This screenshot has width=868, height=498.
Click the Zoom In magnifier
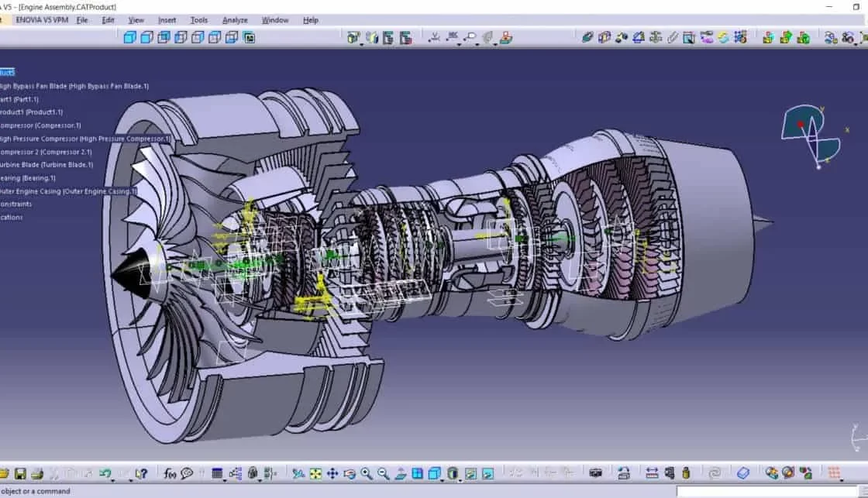366,474
